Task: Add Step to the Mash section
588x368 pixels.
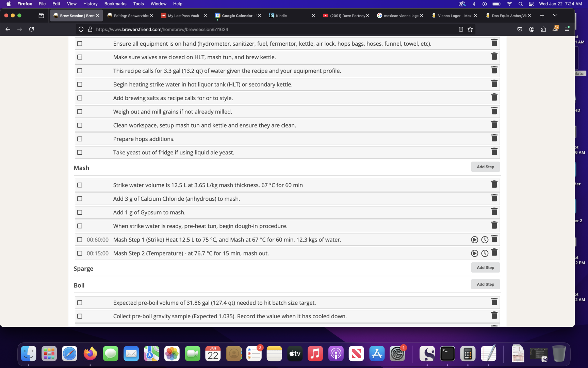Action: tap(485, 167)
